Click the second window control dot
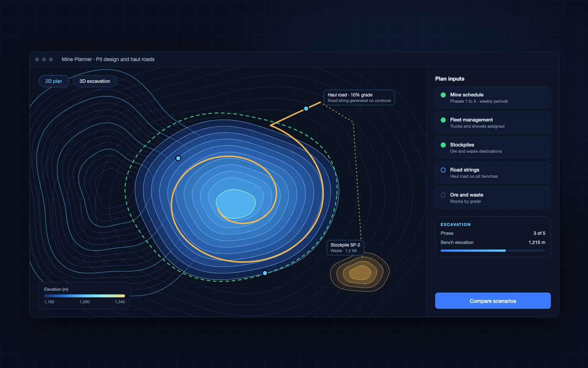This screenshot has height=368, width=588. (x=44, y=59)
